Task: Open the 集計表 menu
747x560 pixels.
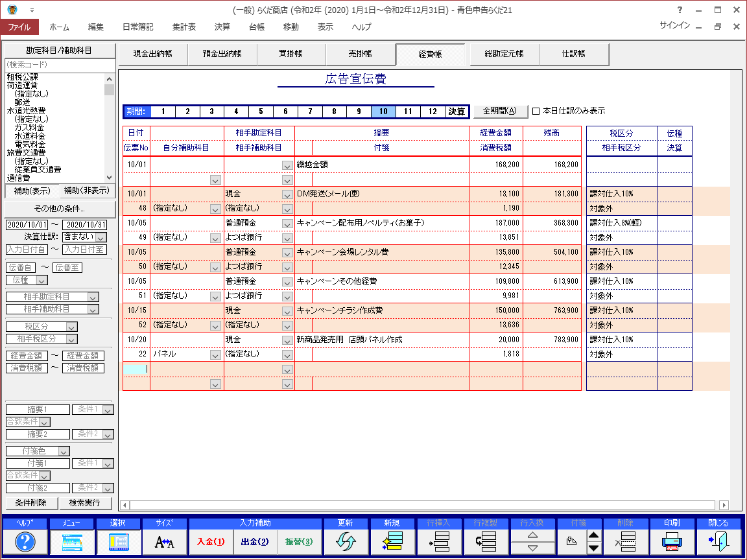Action: coord(184,27)
